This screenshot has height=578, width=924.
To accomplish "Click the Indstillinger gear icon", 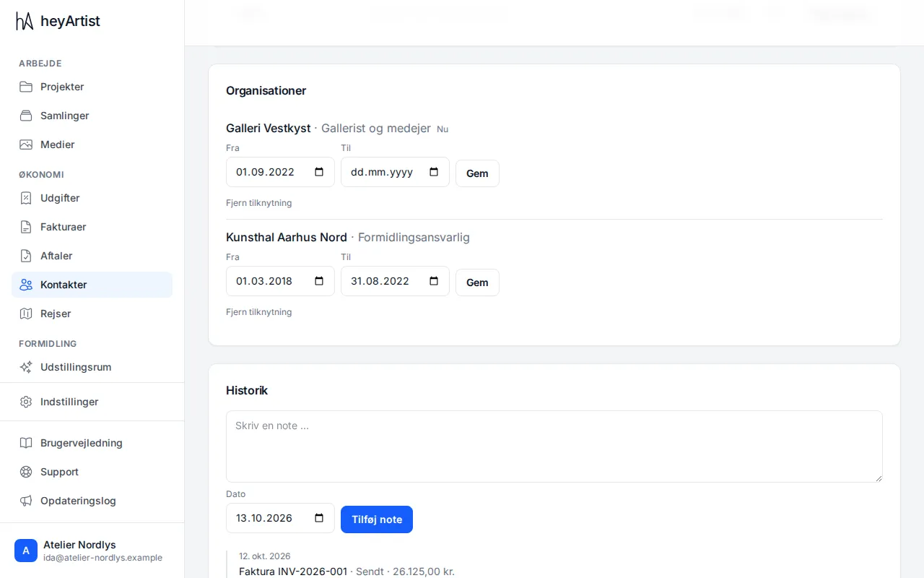I will tap(26, 402).
